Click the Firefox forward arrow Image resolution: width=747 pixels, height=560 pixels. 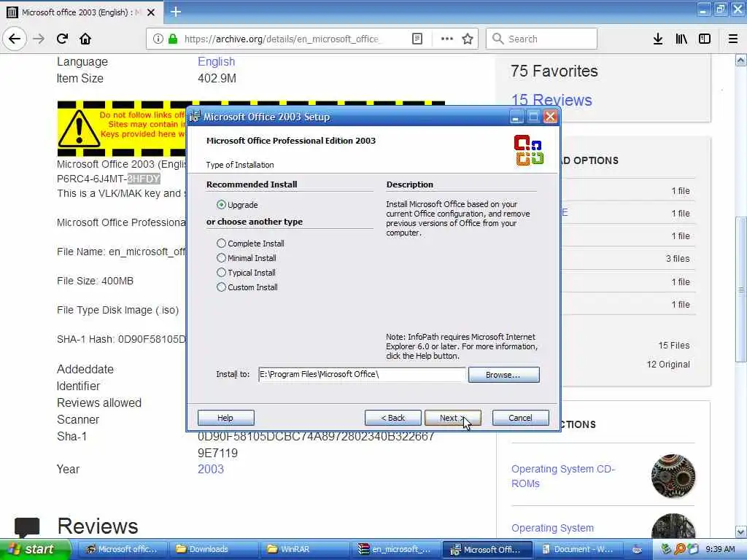pyautogui.click(x=39, y=39)
